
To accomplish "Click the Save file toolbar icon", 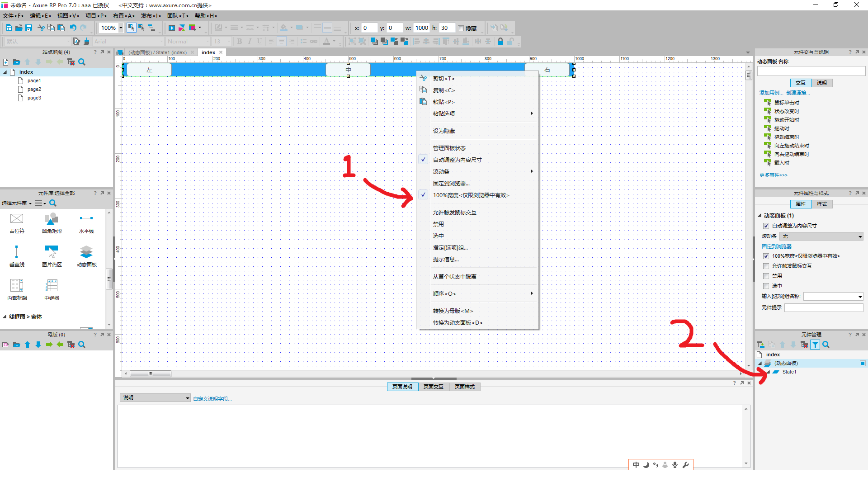I will click(x=28, y=28).
